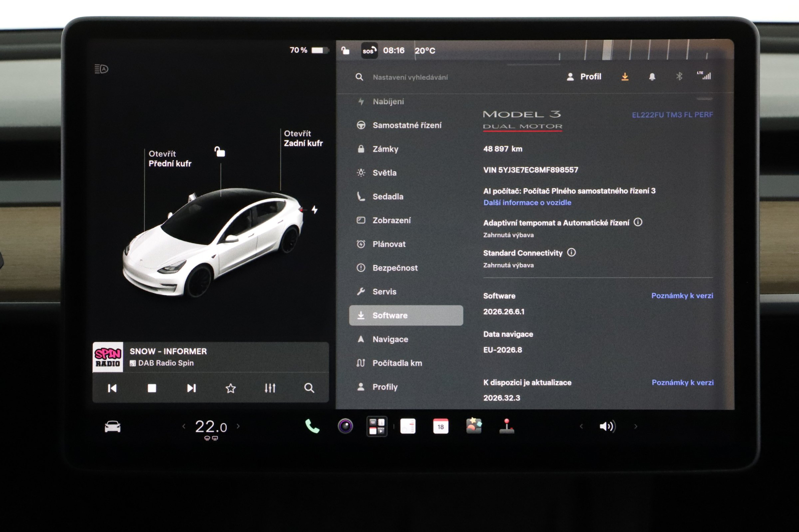Viewport: 799px width, 532px height.
Task: Skip to next station
Action: click(x=191, y=388)
